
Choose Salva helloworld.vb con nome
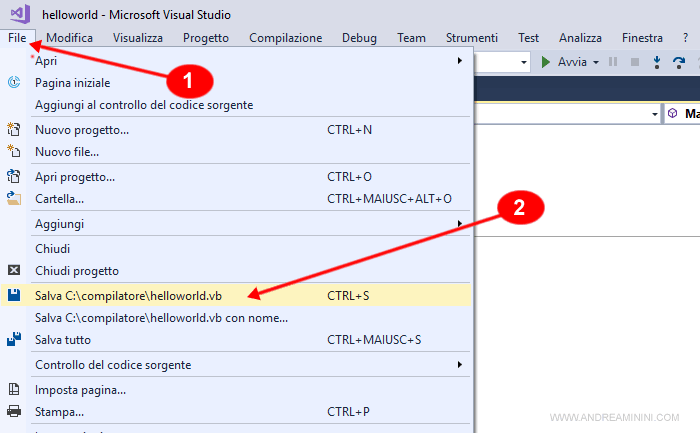161,318
